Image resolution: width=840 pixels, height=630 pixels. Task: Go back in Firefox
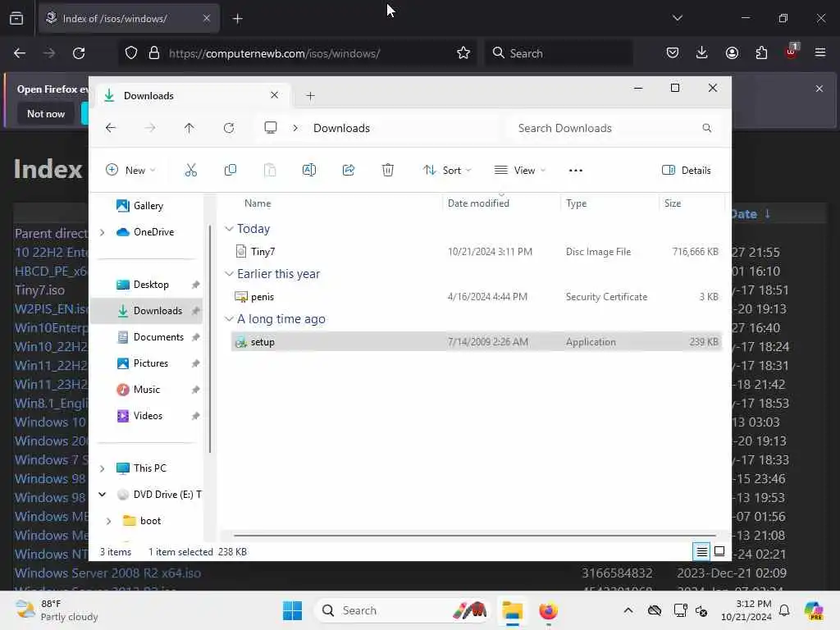tap(20, 53)
